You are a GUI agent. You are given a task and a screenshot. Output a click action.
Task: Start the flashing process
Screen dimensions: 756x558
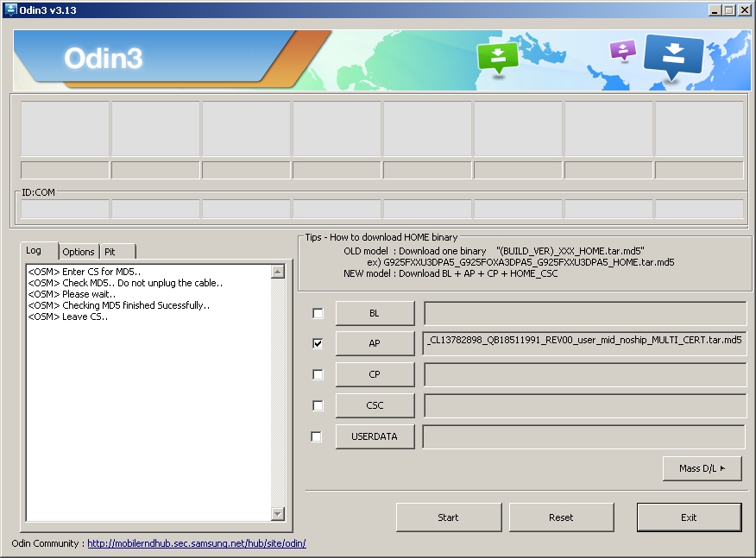click(x=449, y=517)
